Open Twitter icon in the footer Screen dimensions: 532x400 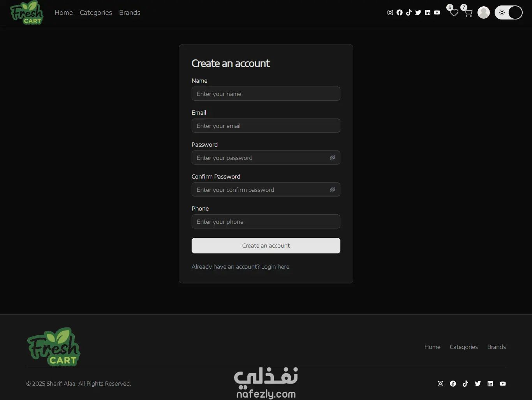pyautogui.click(x=478, y=384)
